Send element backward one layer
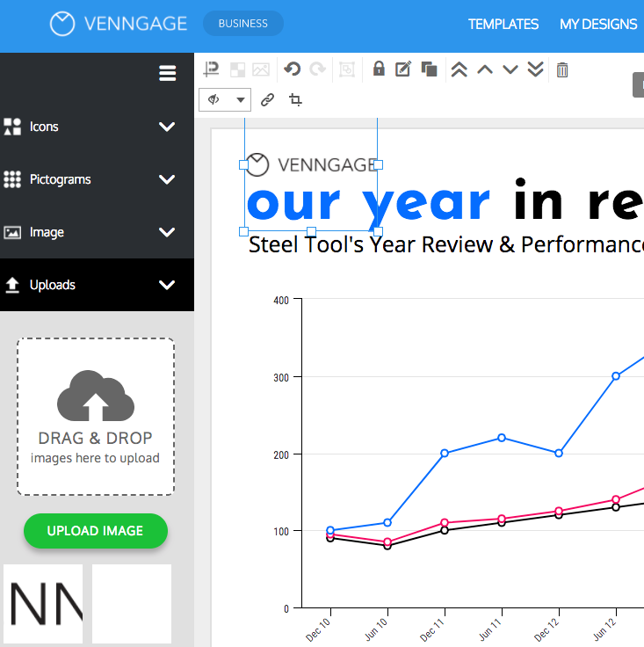The height and width of the screenshot is (647, 644). (x=510, y=69)
